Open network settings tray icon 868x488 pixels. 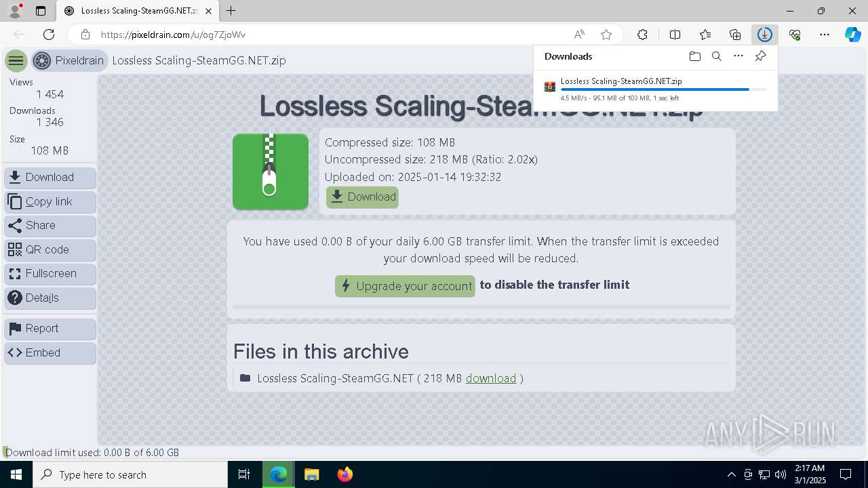[x=764, y=474]
